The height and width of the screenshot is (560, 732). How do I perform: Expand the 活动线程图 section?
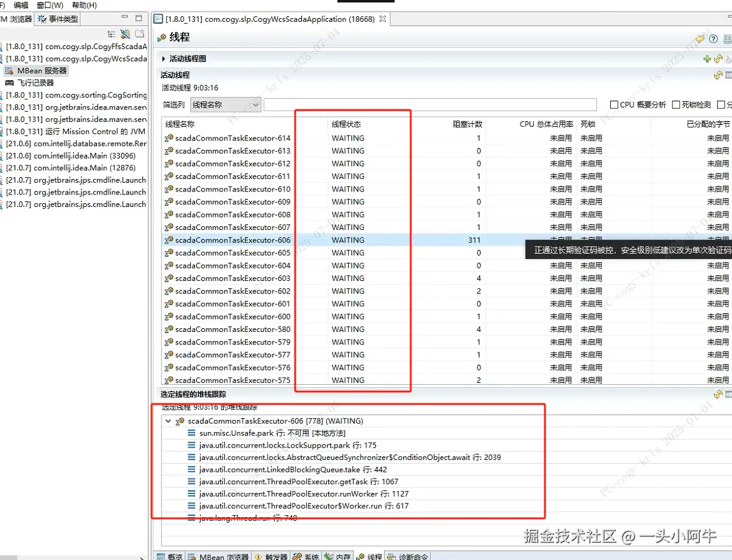[x=163, y=59]
